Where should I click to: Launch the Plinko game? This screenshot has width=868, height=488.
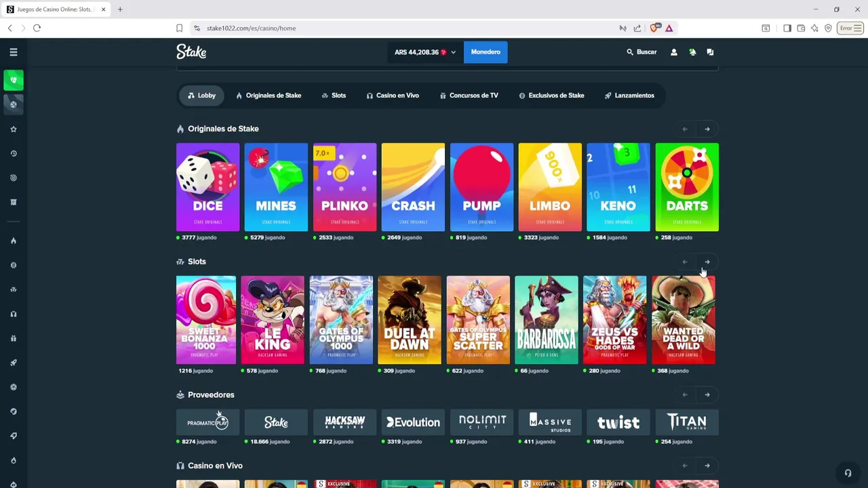344,187
